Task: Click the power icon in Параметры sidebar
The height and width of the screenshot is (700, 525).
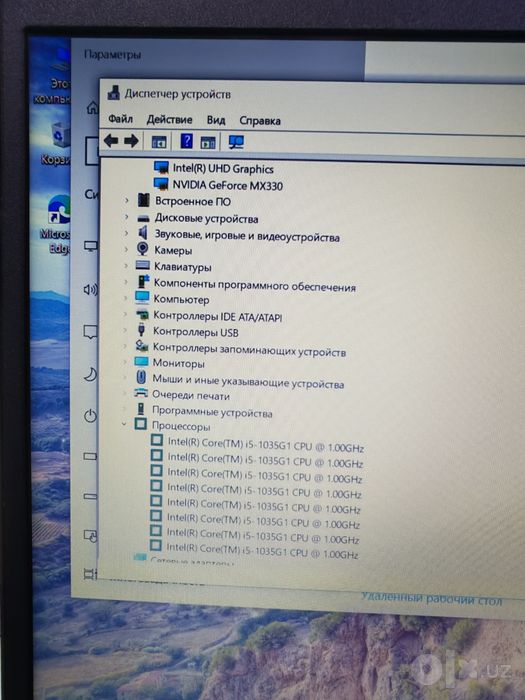Action: 90,416
